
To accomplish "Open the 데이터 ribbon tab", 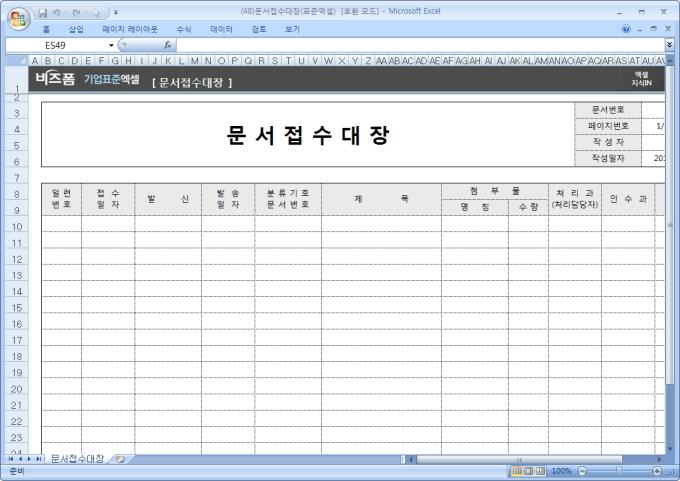I will tap(221, 29).
